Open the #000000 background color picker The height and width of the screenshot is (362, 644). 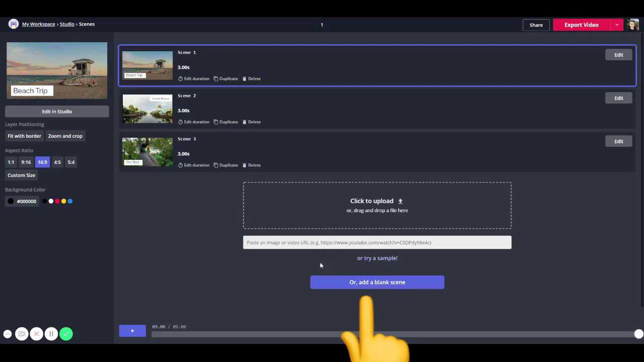[x=22, y=201]
